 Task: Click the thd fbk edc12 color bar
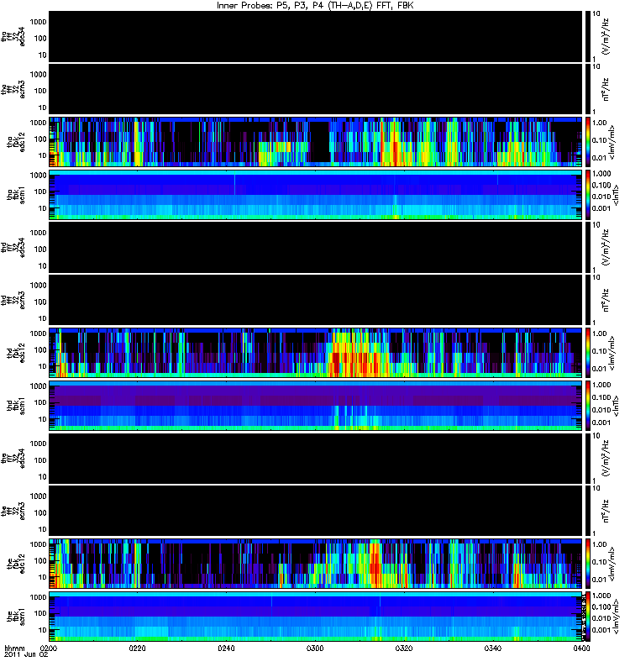point(587,353)
